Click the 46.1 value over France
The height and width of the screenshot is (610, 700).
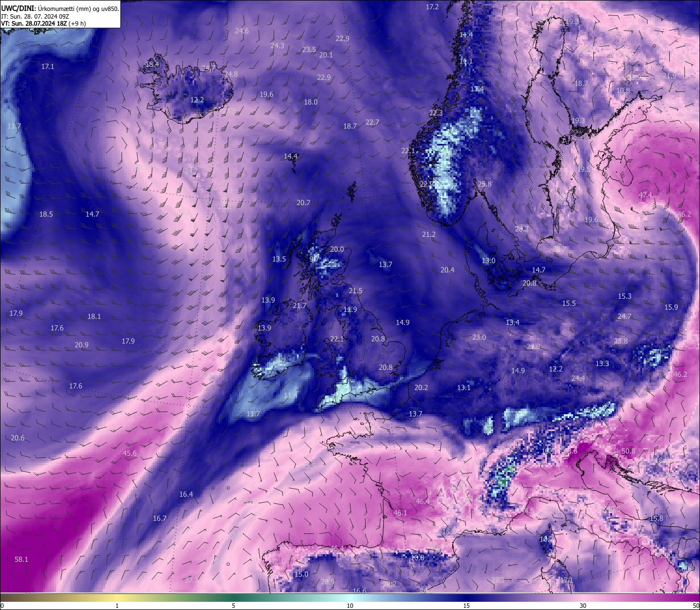pos(400,513)
